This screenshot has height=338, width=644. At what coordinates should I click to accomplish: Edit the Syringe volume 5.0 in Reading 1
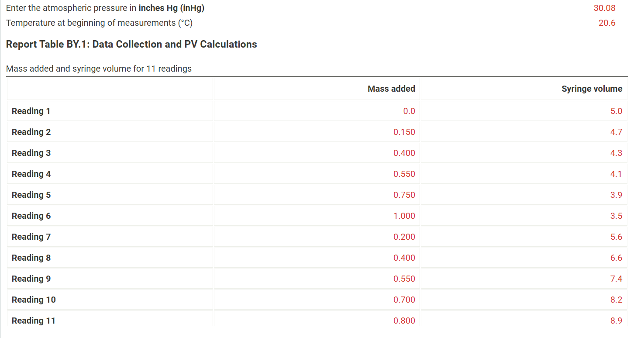(x=616, y=111)
